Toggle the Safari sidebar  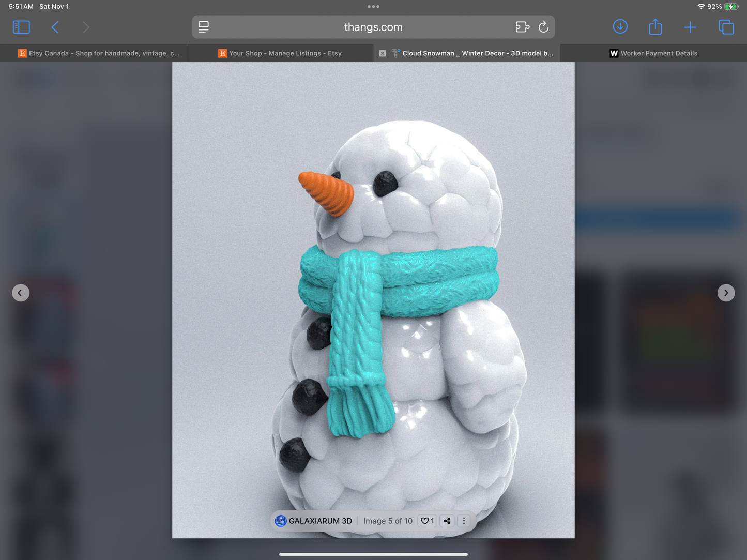tap(21, 27)
